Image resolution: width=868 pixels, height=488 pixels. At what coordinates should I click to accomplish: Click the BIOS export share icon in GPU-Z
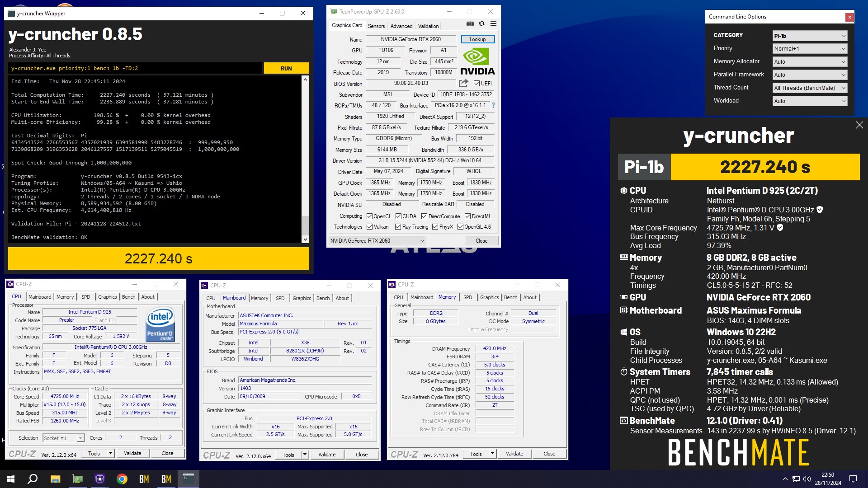point(463,83)
